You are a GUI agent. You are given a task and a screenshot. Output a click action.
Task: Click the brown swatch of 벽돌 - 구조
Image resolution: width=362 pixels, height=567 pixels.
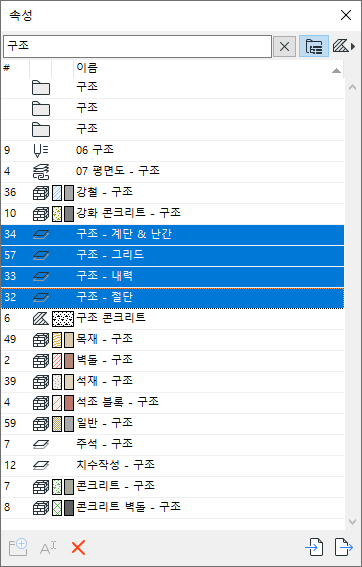pos(69,361)
